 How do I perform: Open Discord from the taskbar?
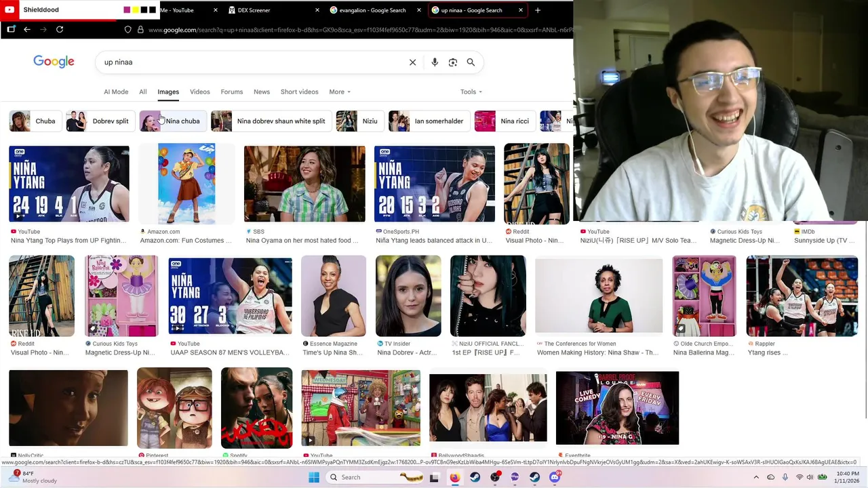[x=555, y=477]
